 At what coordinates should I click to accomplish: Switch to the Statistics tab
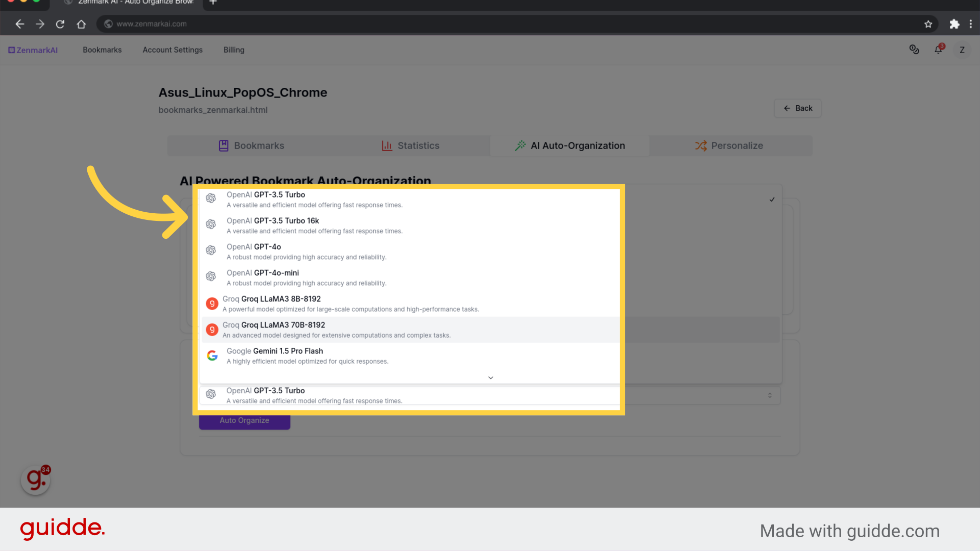point(410,145)
